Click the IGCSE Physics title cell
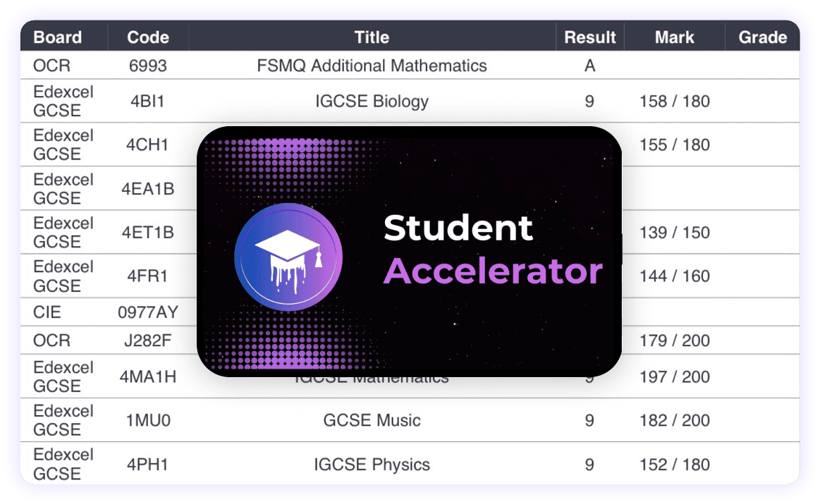 tap(372, 465)
